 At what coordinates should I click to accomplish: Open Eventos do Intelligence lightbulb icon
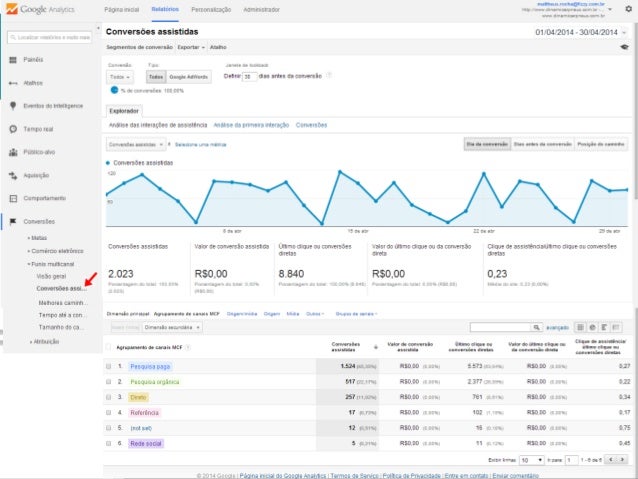(x=12, y=106)
